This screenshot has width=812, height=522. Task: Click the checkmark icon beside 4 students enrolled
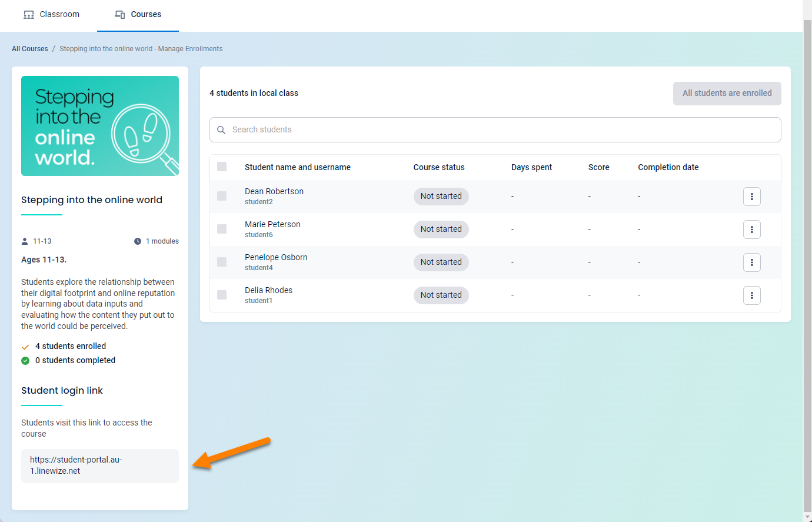click(x=25, y=346)
